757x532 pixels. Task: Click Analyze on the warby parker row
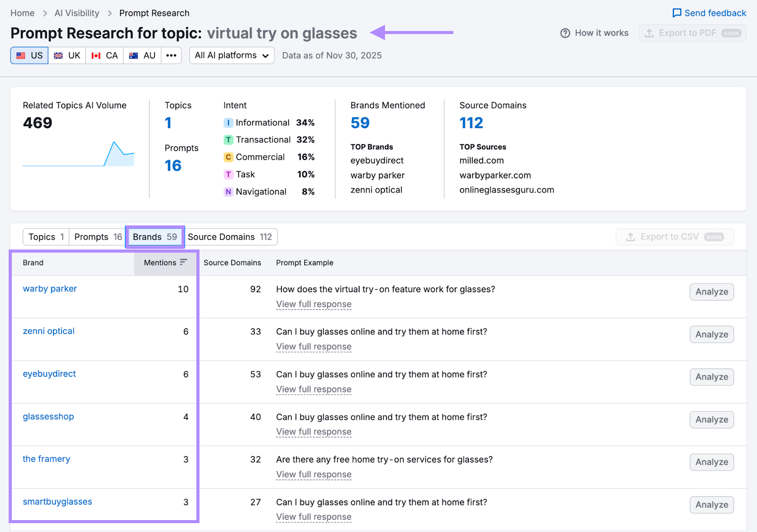[x=711, y=292]
